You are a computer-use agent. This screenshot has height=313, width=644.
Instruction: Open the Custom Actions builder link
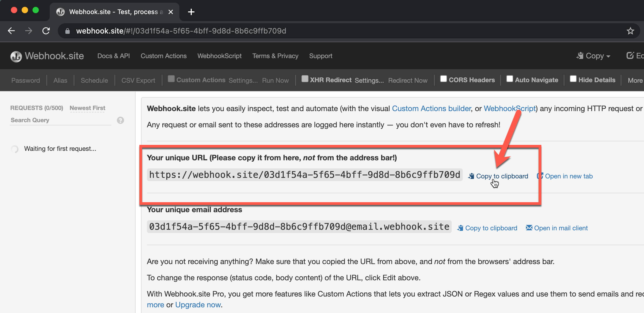(x=431, y=109)
